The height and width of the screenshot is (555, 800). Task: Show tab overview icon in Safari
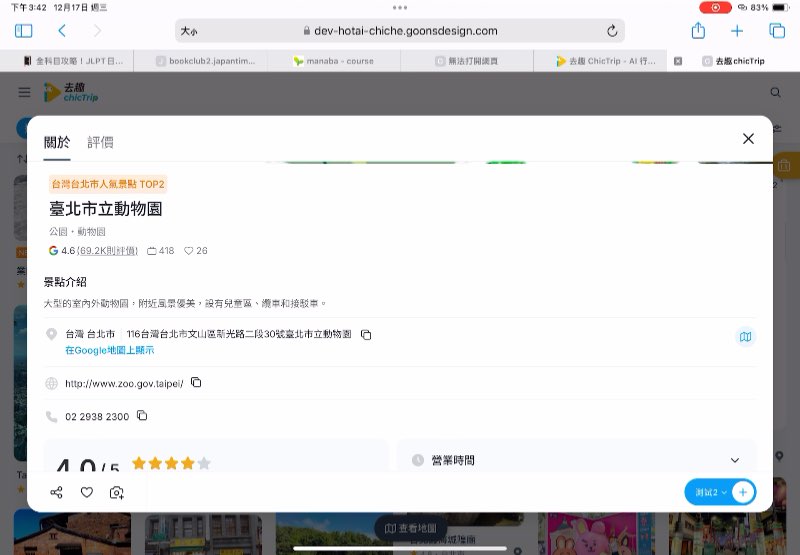777,31
